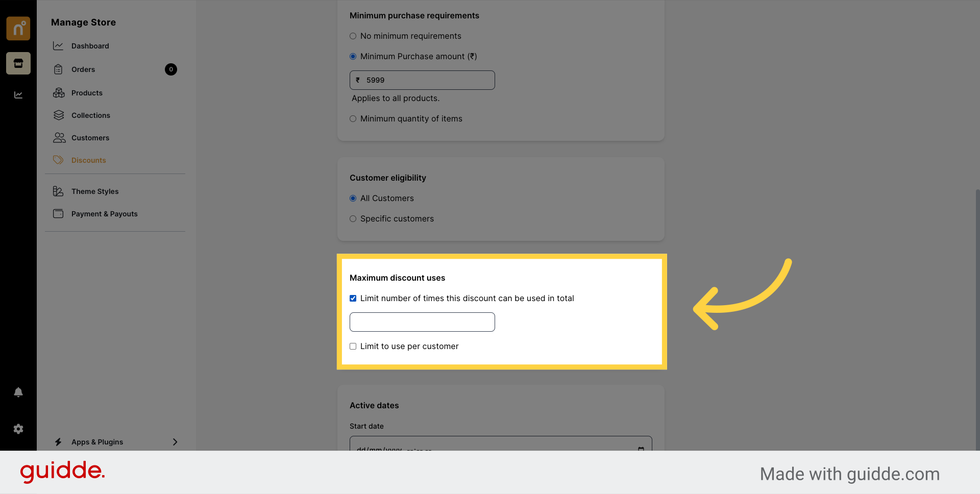
Task: Click the Payment & Payouts wallet icon
Action: (x=58, y=214)
